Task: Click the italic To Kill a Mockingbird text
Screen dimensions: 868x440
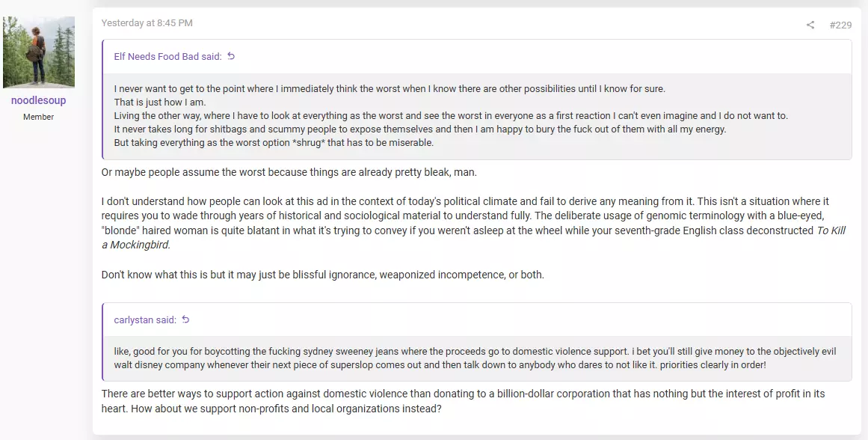Action: point(474,238)
